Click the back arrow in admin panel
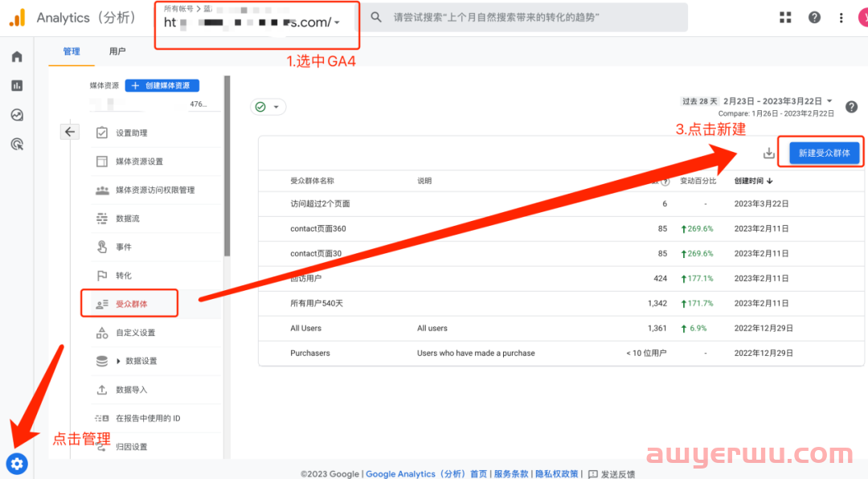 (71, 132)
